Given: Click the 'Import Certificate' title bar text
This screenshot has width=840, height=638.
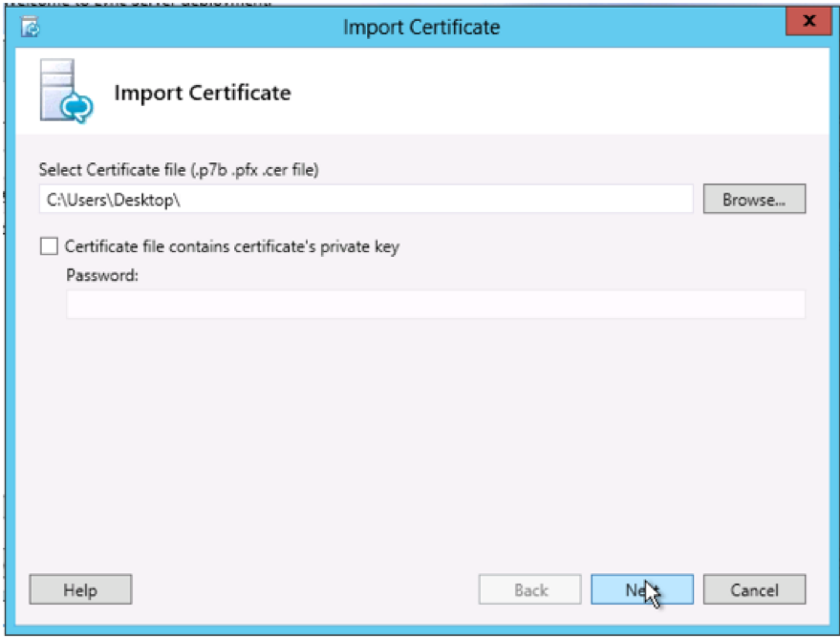Looking at the screenshot, I should 420,27.
